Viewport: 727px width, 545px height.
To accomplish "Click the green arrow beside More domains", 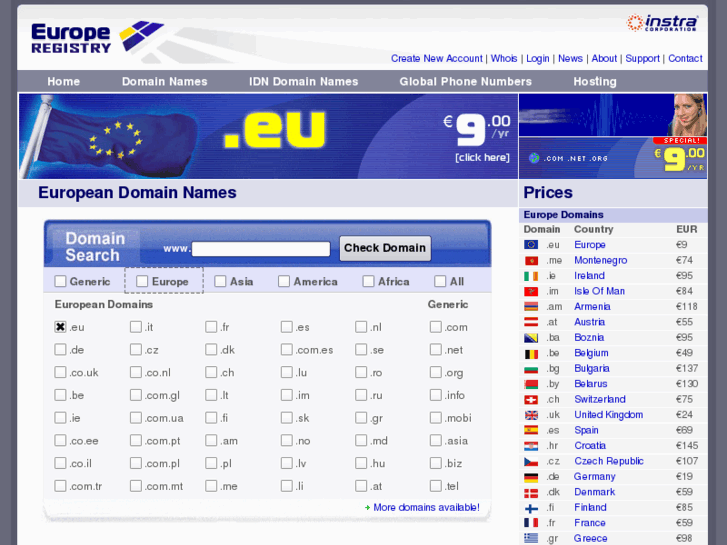I will 367,508.
